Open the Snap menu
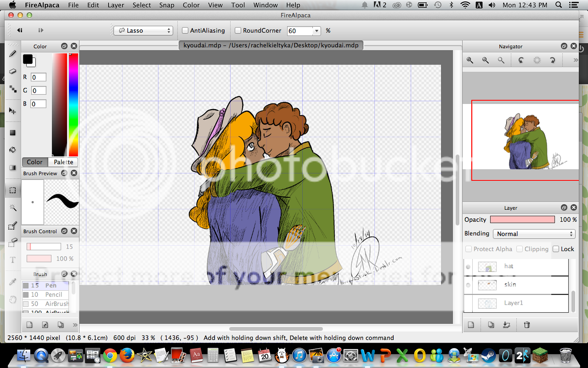Viewport: 588px width, 368px height. click(x=167, y=5)
